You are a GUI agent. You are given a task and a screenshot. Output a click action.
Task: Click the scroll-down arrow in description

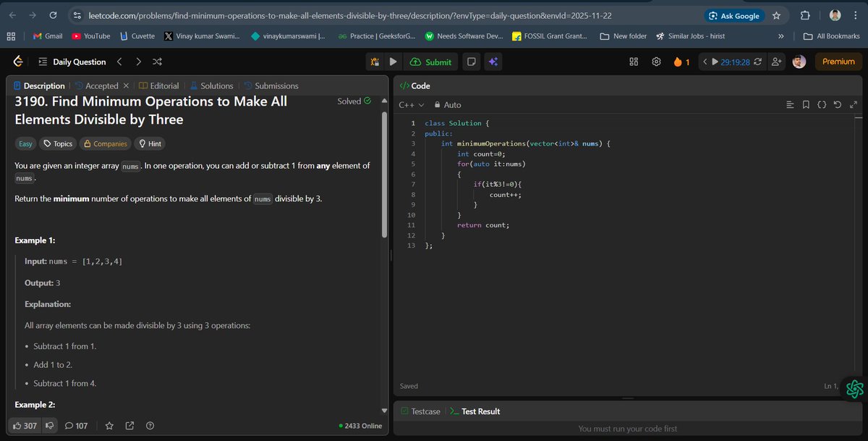click(x=384, y=411)
